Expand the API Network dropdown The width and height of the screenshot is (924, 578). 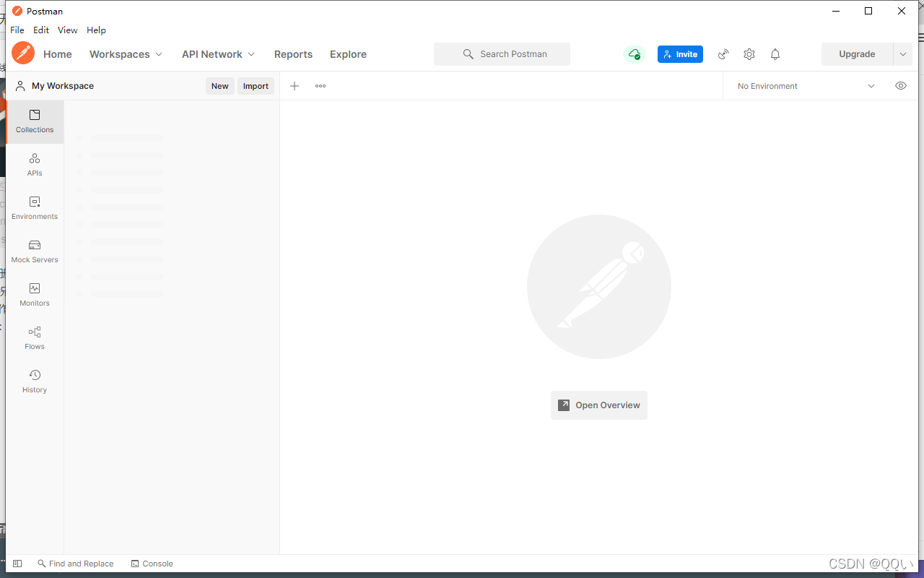[x=219, y=54]
